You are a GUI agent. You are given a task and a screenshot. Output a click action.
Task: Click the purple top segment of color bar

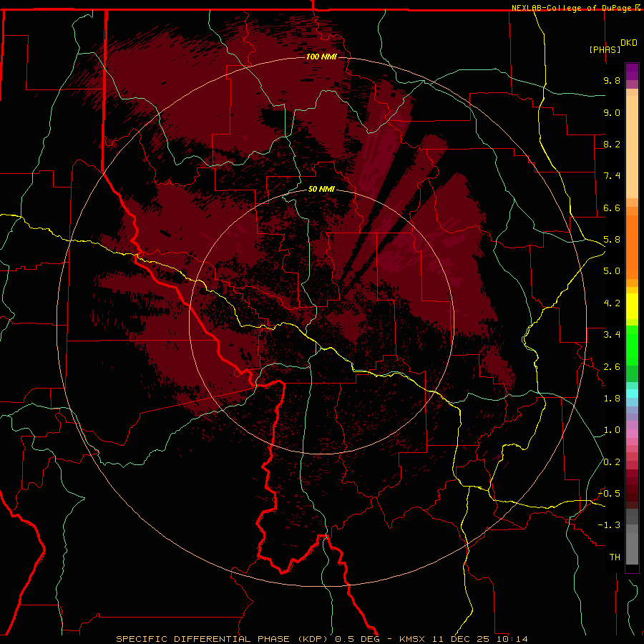(632, 72)
